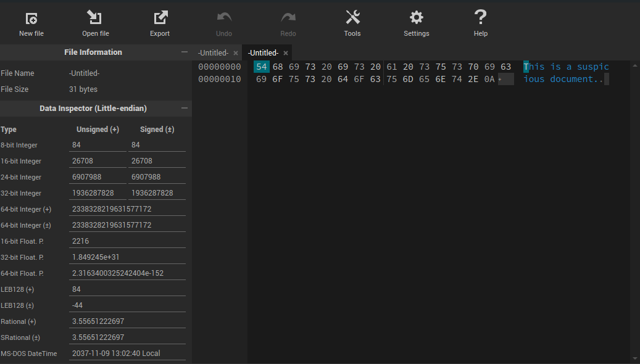Click the offset label 00000010
This screenshot has height=364, width=640.
click(219, 79)
